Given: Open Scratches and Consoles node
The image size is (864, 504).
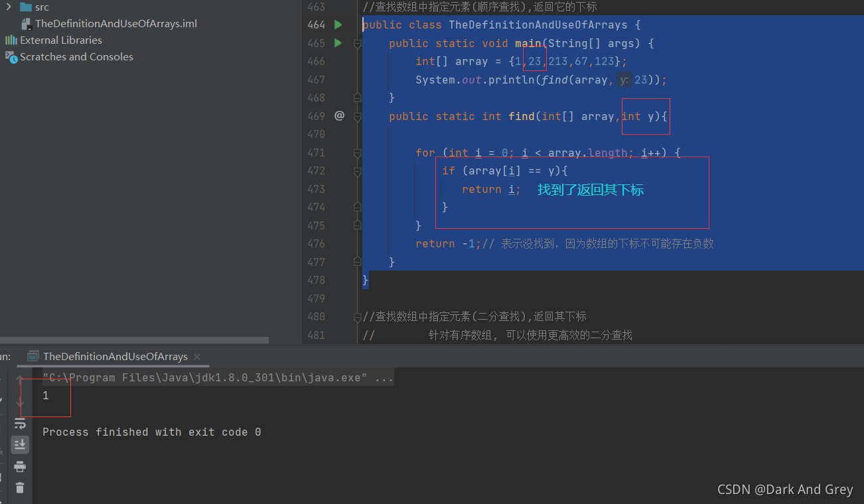Looking at the screenshot, I should coord(76,56).
